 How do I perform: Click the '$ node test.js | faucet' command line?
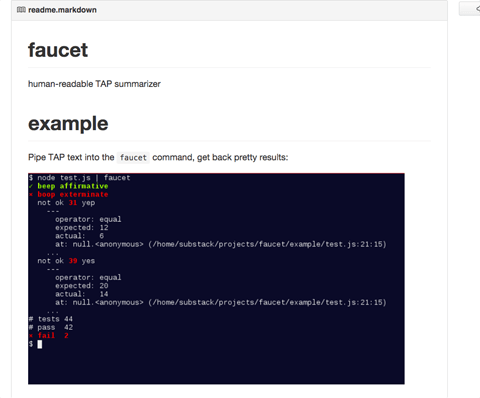click(79, 178)
